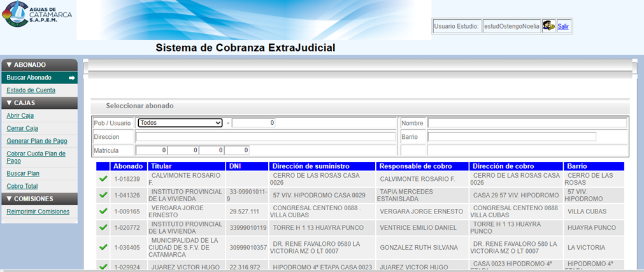Viewport: 644px width, 272px height.
Task: Collapse the CAJAS sidebar section
Action: pyautogui.click(x=10, y=103)
